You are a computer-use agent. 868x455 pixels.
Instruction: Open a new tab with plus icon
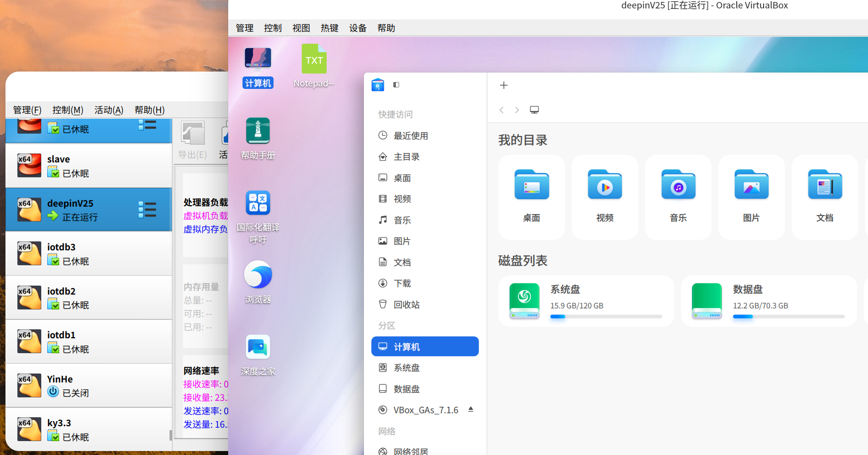coord(504,85)
